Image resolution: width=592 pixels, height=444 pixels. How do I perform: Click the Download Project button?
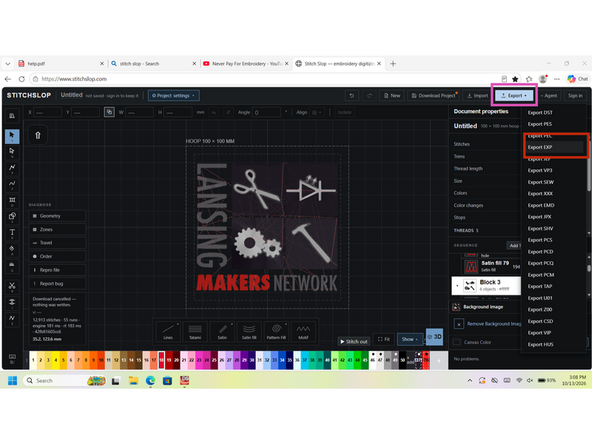pyautogui.click(x=433, y=96)
